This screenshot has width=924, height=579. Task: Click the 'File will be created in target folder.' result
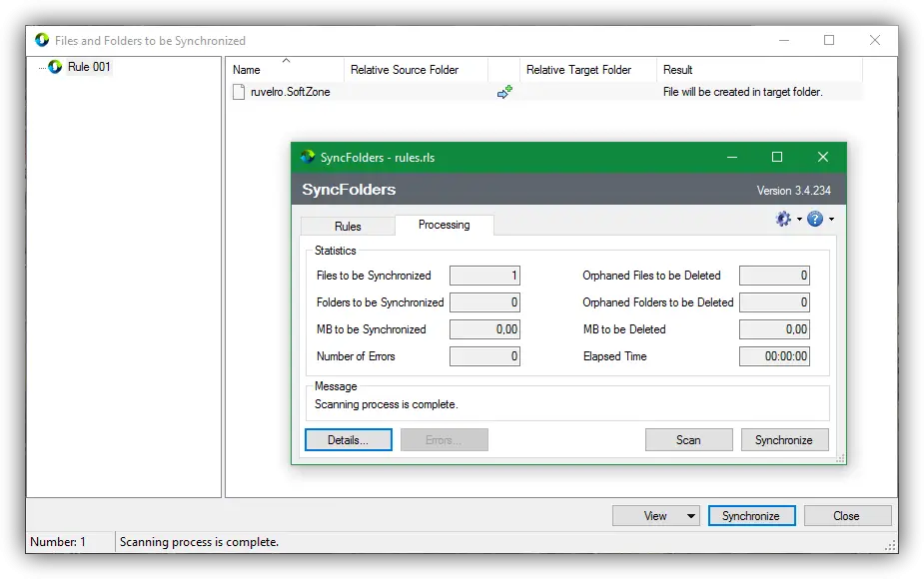coord(742,92)
